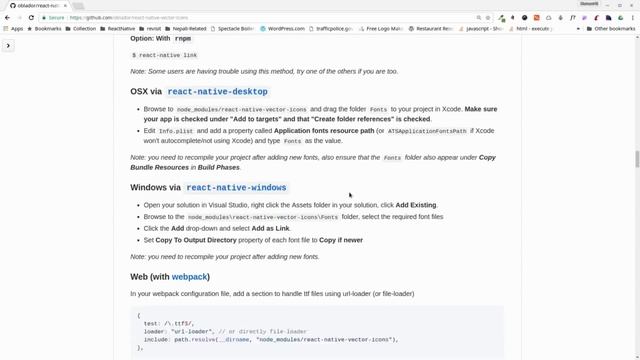Click the 'Application fonts resource path' text

point(324,131)
